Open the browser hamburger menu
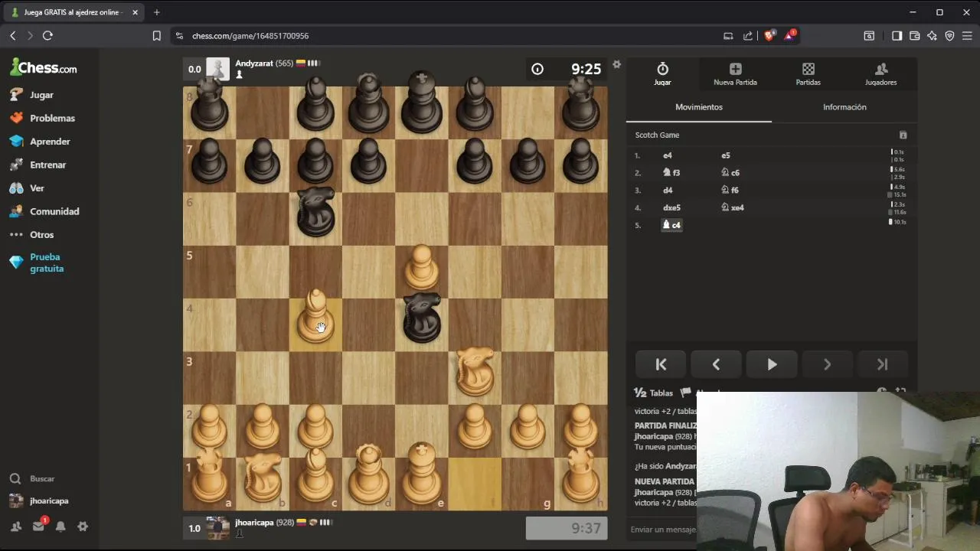The image size is (980, 551). [967, 36]
